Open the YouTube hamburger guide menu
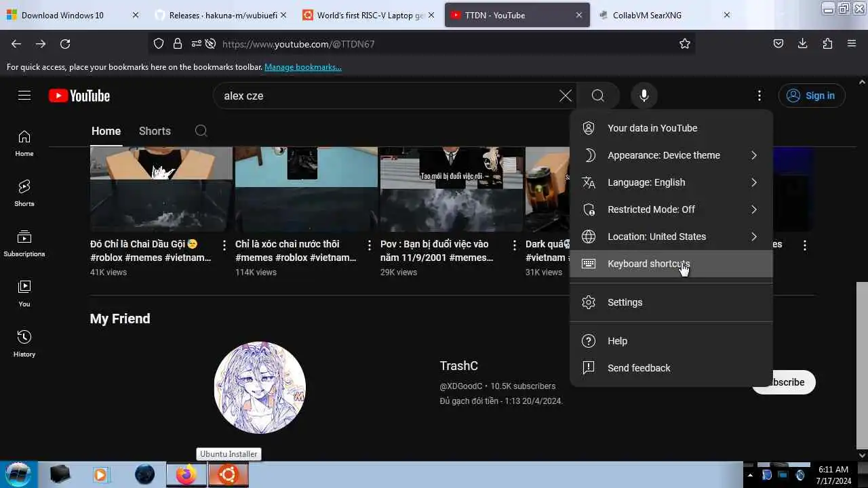Viewport: 868px width, 488px height. [24, 96]
